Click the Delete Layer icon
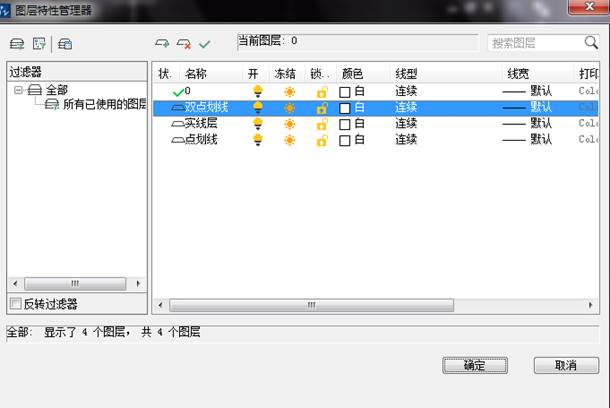 [183, 44]
